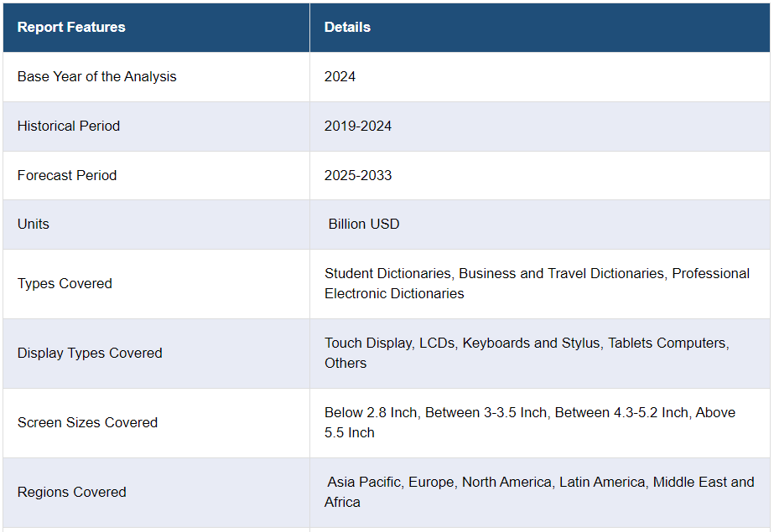This screenshot has width=774, height=532.
Task: Select the Regions Covered row label
Action: pos(72,493)
